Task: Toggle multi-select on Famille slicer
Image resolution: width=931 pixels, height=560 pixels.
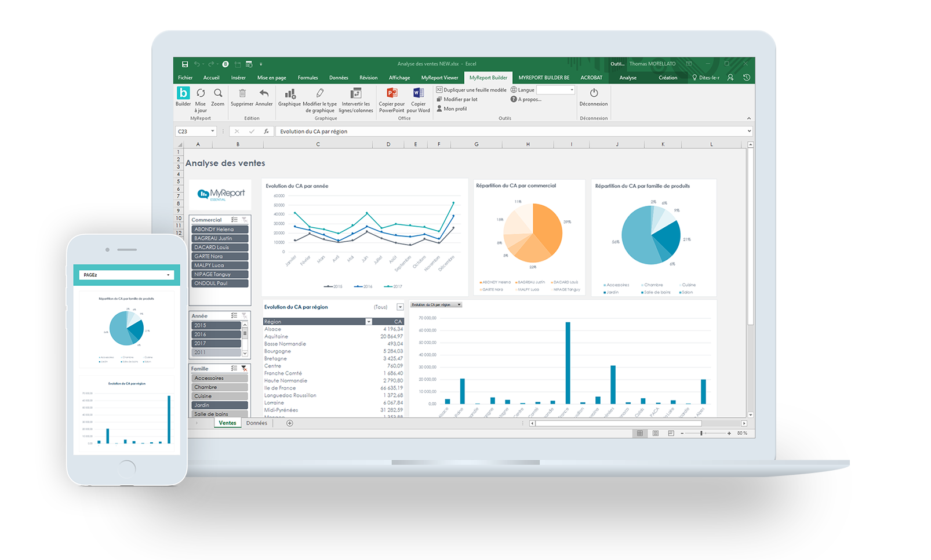Action: tap(234, 369)
